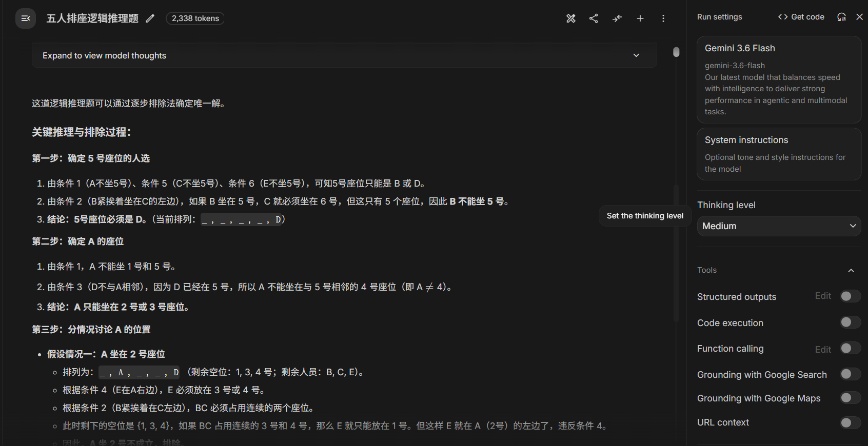Screen dimensions: 868x446
Task: Enable Grounding with Google Search toggle
Action: click(850, 374)
